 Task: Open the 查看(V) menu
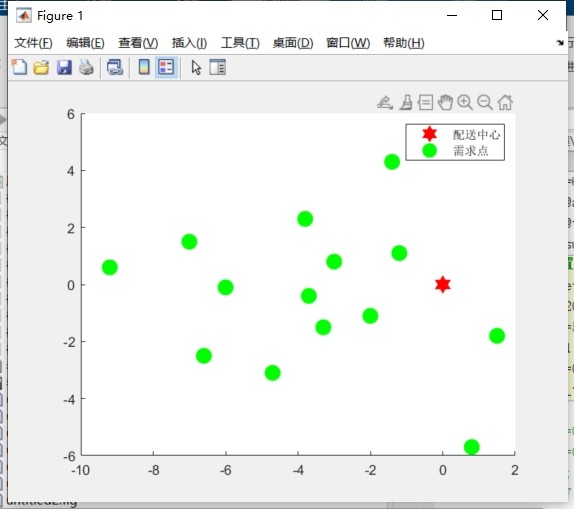pos(138,43)
